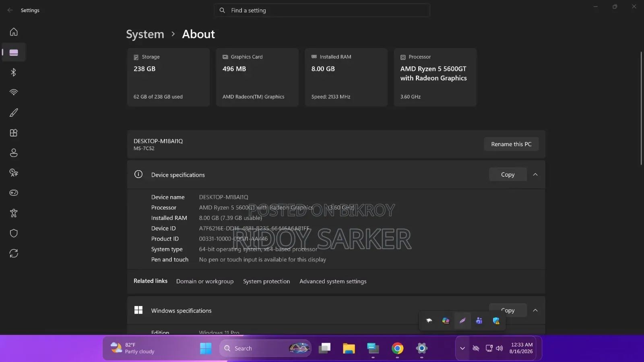Open the Accessibility figure icon
The height and width of the screenshot is (362, 644).
[x=14, y=213]
